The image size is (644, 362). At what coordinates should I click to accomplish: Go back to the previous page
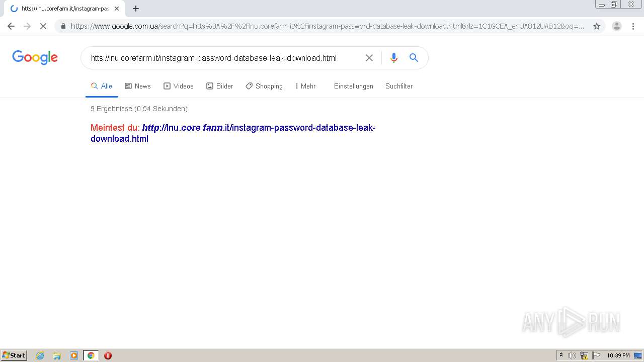11,26
